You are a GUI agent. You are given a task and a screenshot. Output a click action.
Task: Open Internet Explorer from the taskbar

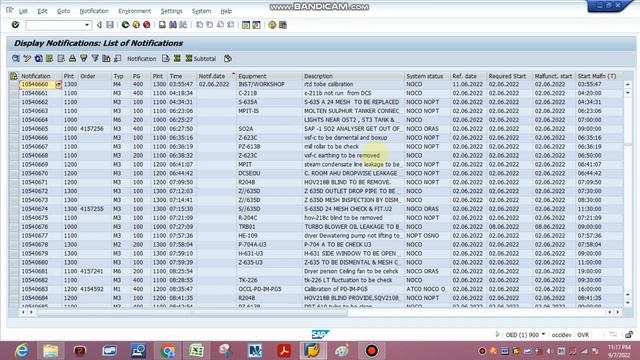[x=21, y=351]
